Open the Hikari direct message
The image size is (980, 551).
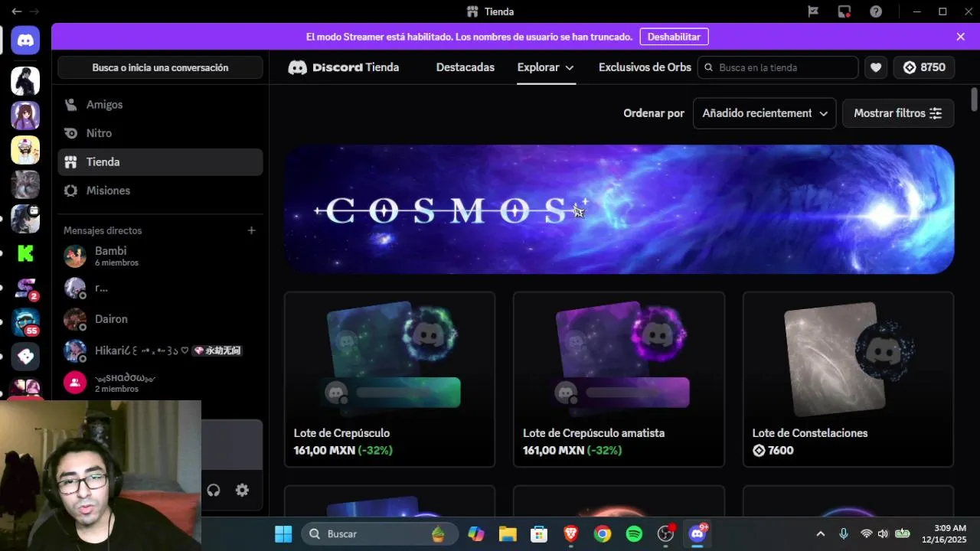160,350
